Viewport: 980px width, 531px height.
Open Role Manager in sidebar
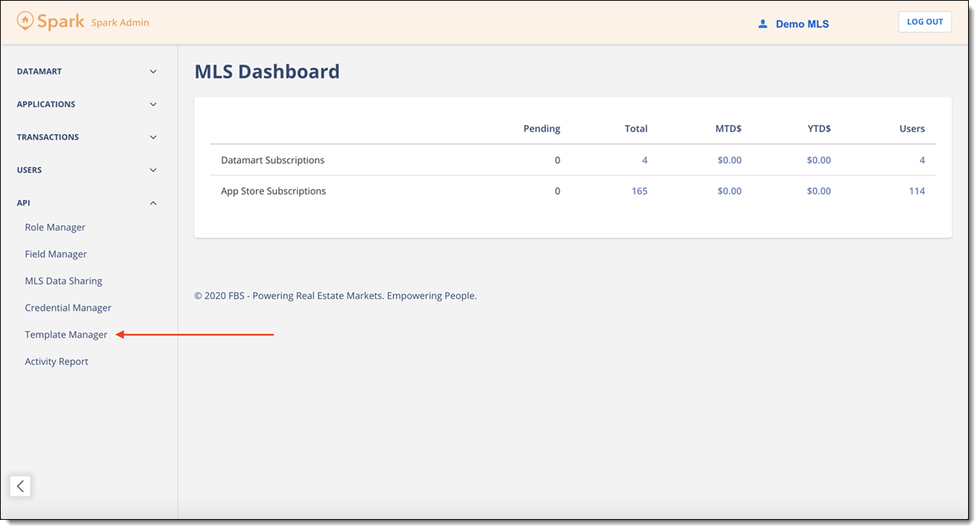point(55,228)
